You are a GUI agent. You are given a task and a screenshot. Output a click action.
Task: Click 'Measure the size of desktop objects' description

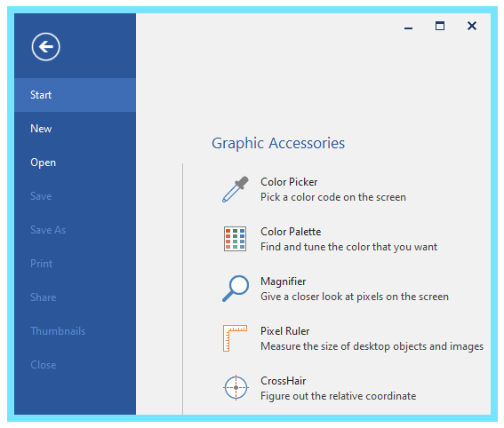(372, 346)
